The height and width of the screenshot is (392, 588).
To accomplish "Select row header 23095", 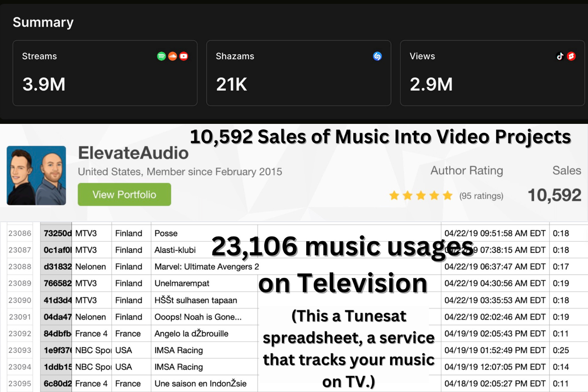I will click(x=20, y=383).
